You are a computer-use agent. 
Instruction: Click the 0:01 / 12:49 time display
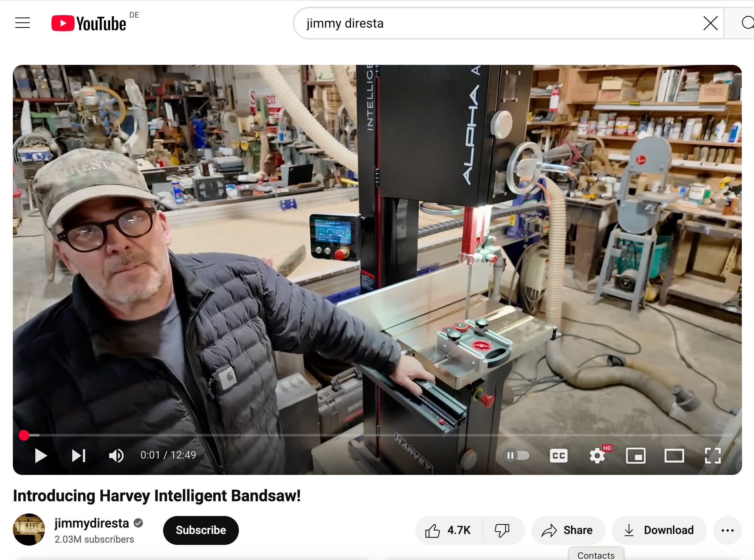[x=168, y=455]
